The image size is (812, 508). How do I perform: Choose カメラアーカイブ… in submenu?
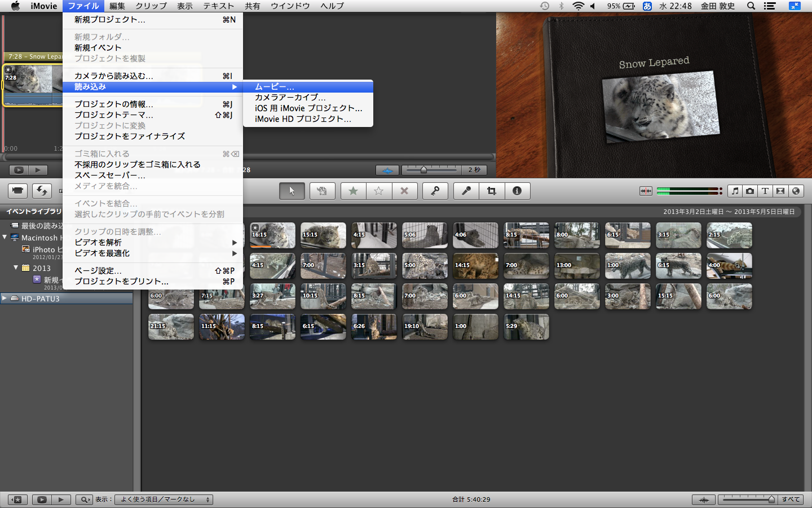pyautogui.click(x=308, y=97)
